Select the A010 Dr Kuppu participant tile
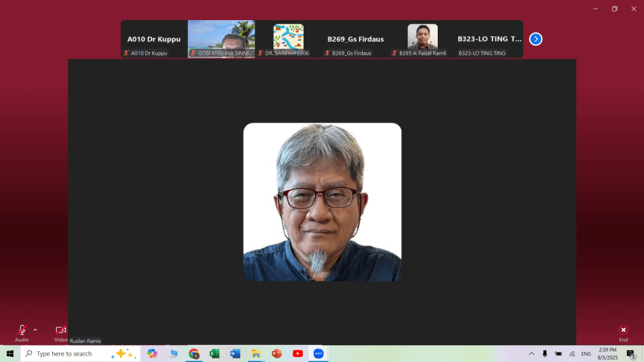The height and width of the screenshot is (362, 644). point(154,39)
